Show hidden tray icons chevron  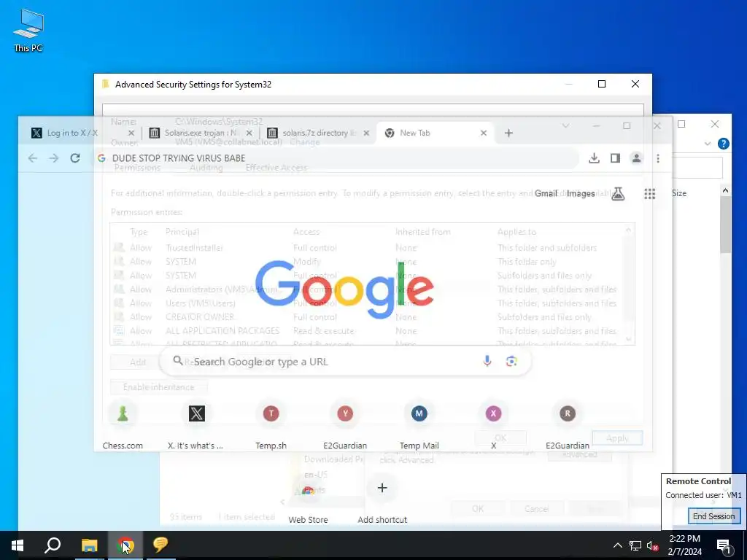617,545
